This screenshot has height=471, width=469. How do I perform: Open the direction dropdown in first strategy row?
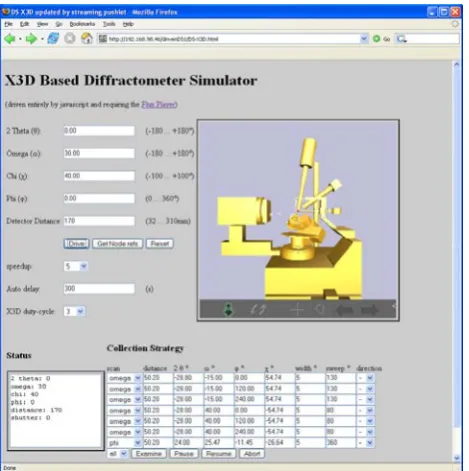point(366,378)
